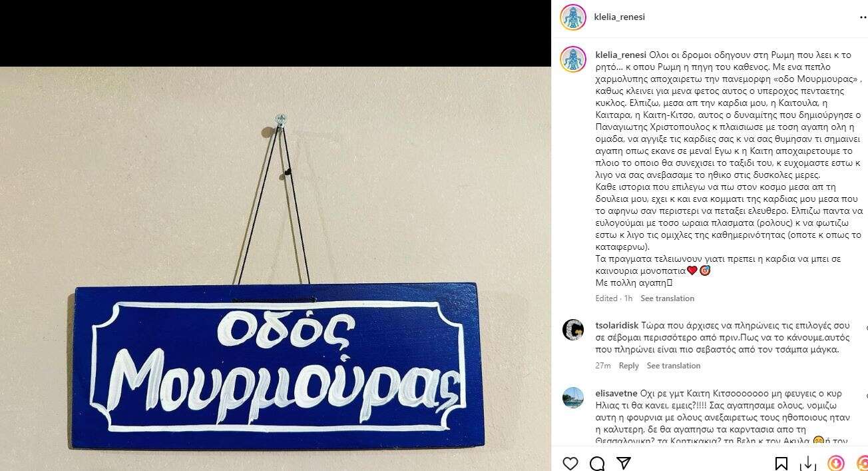Image resolution: width=868 pixels, height=471 pixels.
Task: Save the post with the bookmark icon
Action: pyautogui.click(x=781, y=462)
